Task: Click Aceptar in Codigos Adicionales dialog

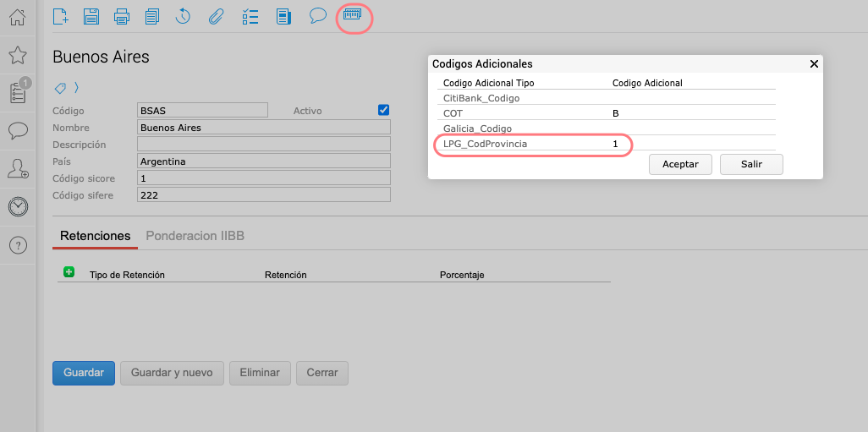Action: pyautogui.click(x=680, y=164)
